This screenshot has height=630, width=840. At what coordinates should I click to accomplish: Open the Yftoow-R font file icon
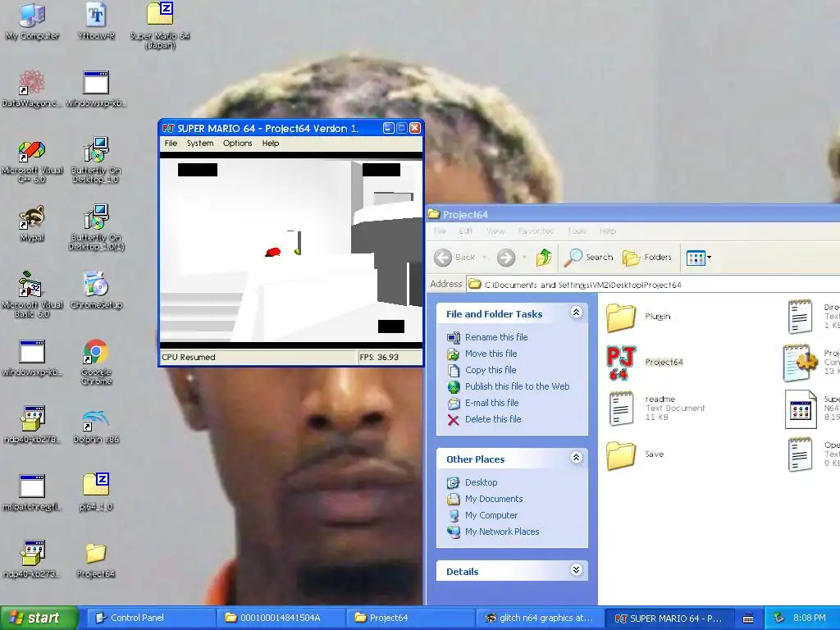point(97,21)
